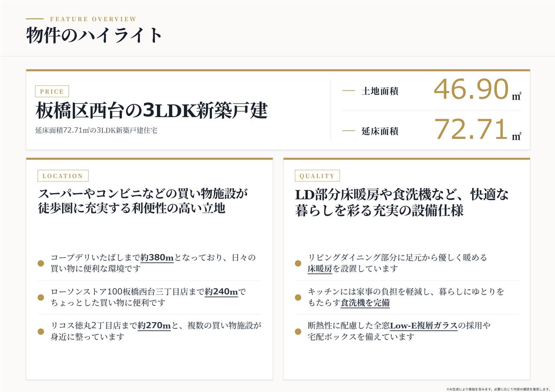555x392 pixels.
Task: Click the underlined 床暖房 keyword
Action: tap(320, 269)
